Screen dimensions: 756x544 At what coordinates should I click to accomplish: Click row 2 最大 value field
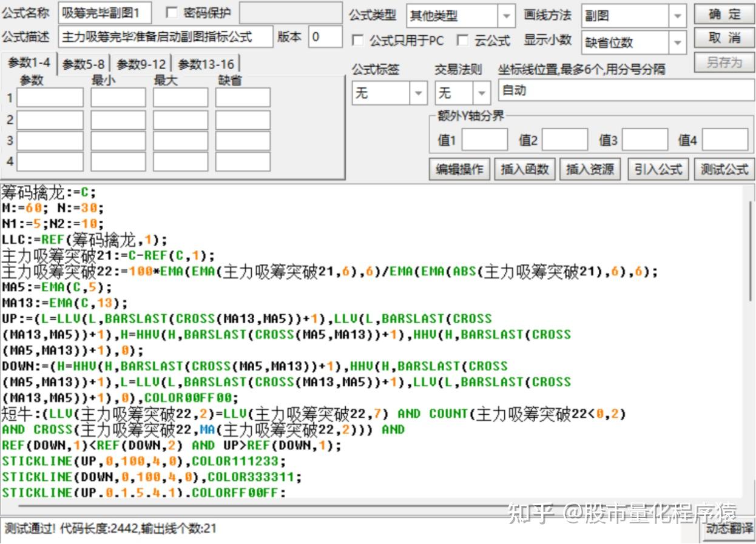point(180,119)
